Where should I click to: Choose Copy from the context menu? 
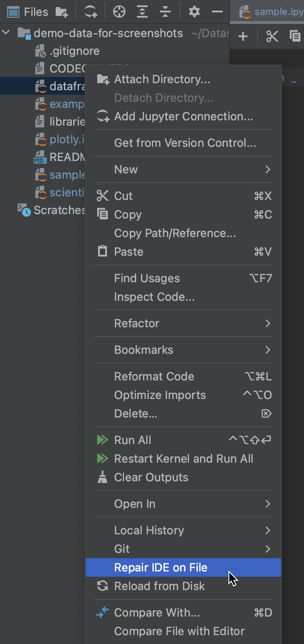pos(183,215)
